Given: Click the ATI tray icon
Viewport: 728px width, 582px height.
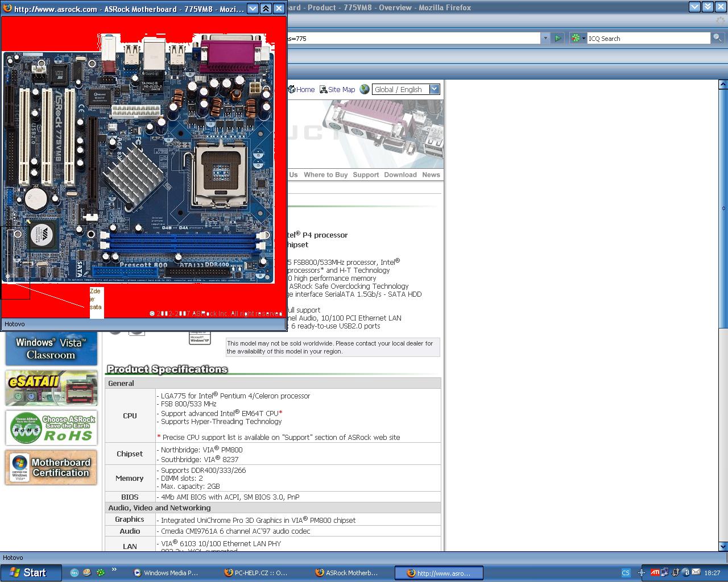Looking at the screenshot, I should [x=655, y=572].
